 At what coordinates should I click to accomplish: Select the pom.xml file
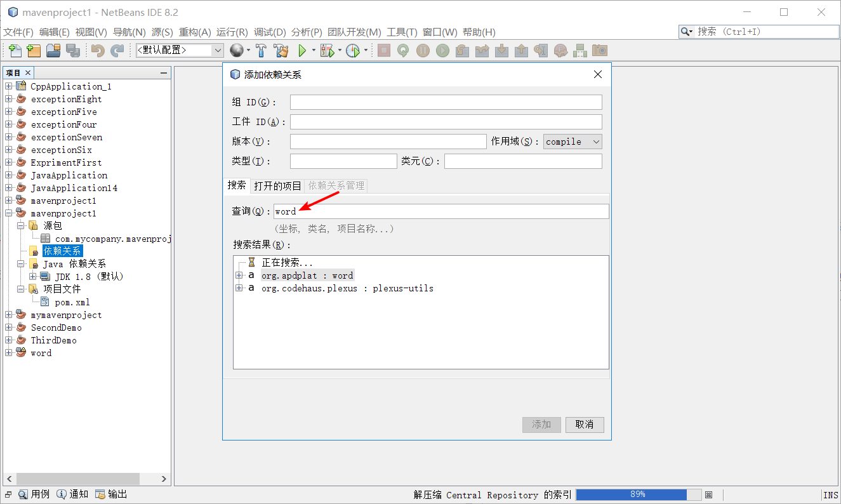[72, 302]
